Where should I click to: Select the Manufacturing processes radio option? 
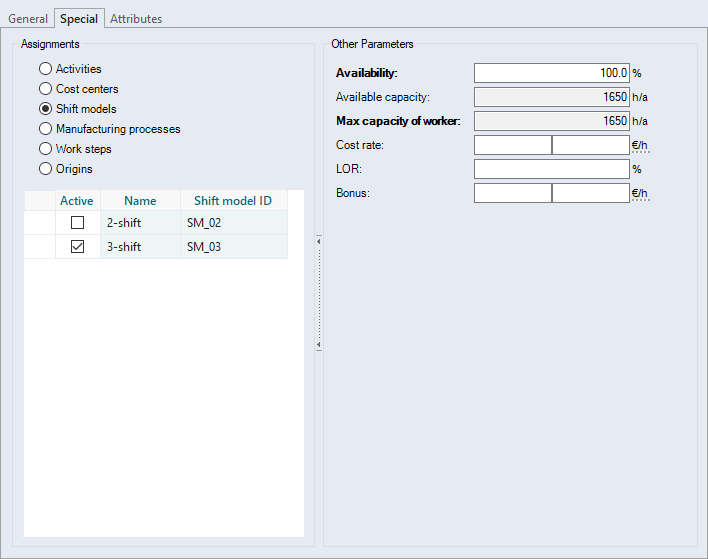(45, 129)
